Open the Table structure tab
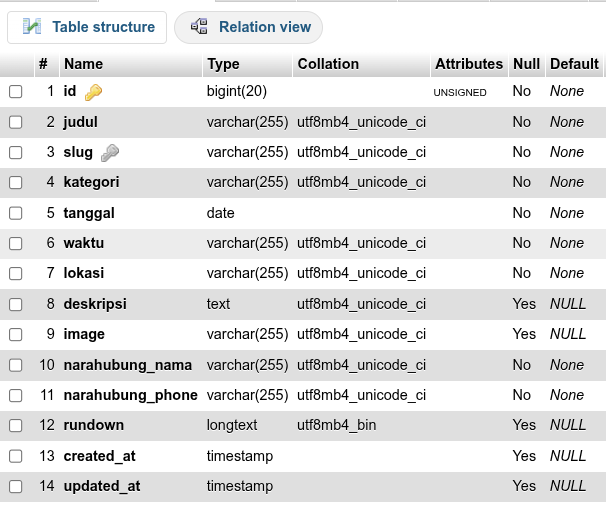The image size is (606, 507). pyautogui.click(x=87, y=27)
